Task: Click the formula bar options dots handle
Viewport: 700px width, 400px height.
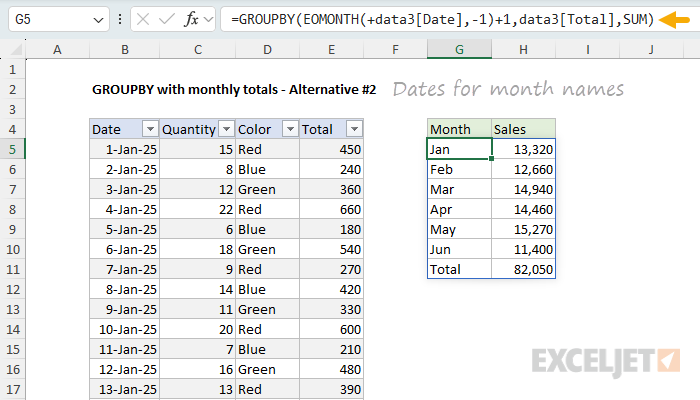Action: 120,19
